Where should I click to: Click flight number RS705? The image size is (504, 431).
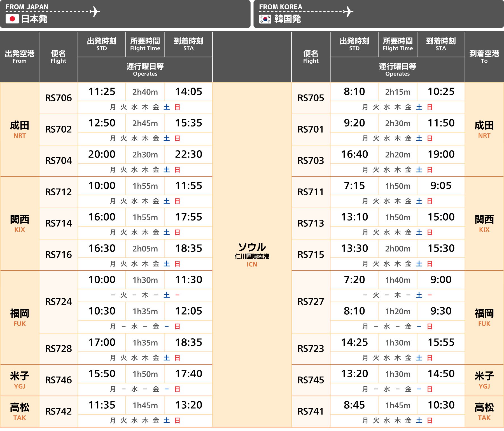pyautogui.click(x=311, y=98)
